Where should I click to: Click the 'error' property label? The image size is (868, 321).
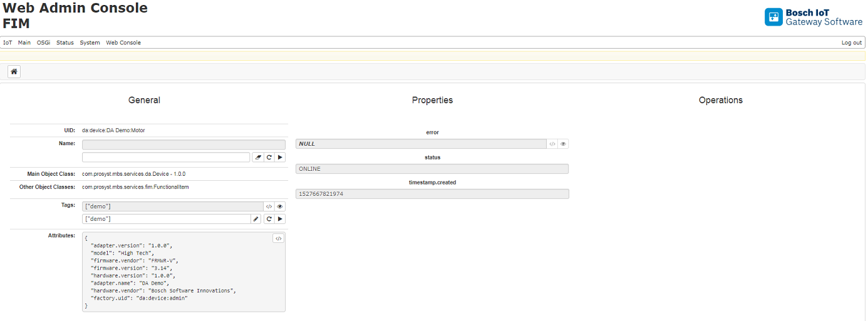[x=432, y=132]
